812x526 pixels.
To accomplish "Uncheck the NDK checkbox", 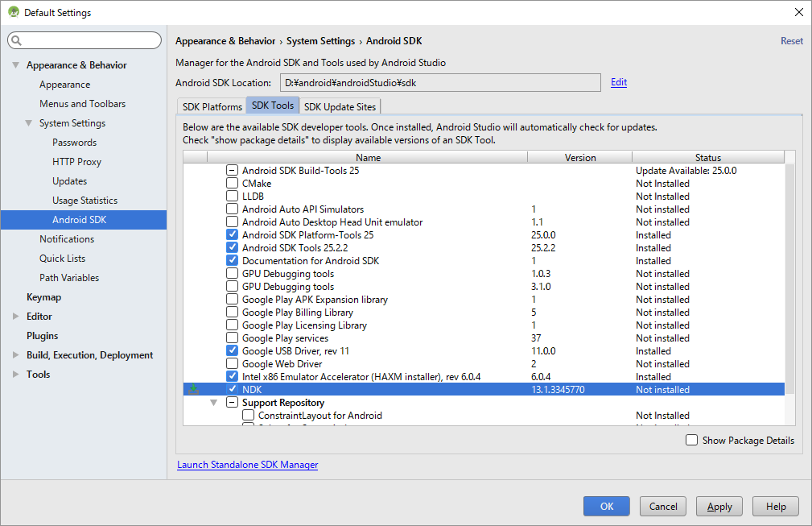I will coord(232,389).
